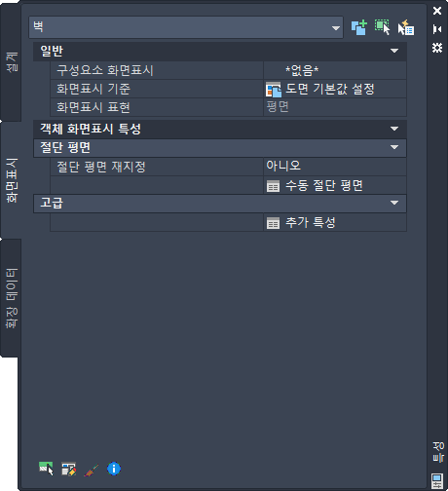The image size is (448, 491).
Task: Click the Quick Select objects icon
Action: 406,27
